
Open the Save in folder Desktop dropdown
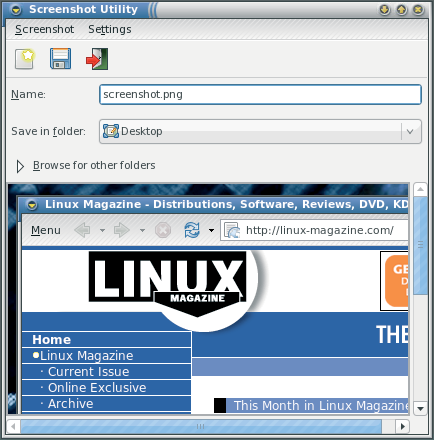point(260,131)
